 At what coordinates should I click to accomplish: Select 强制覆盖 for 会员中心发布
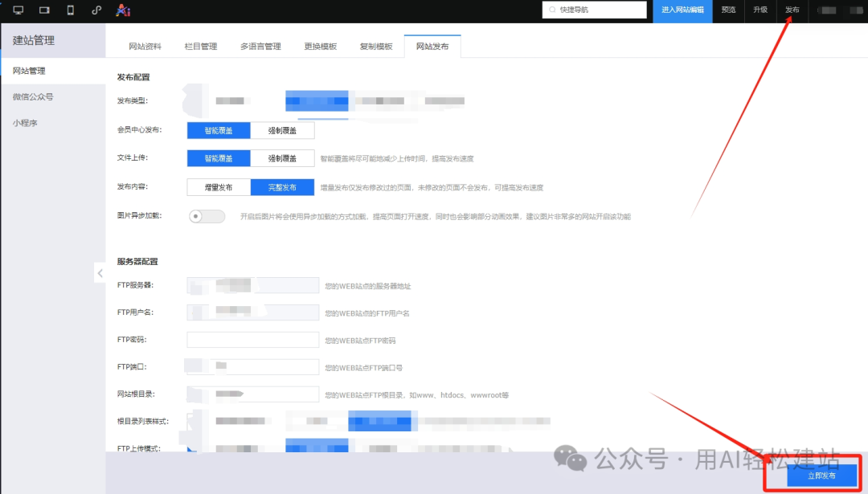pyautogui.click(x=282, y=130)
